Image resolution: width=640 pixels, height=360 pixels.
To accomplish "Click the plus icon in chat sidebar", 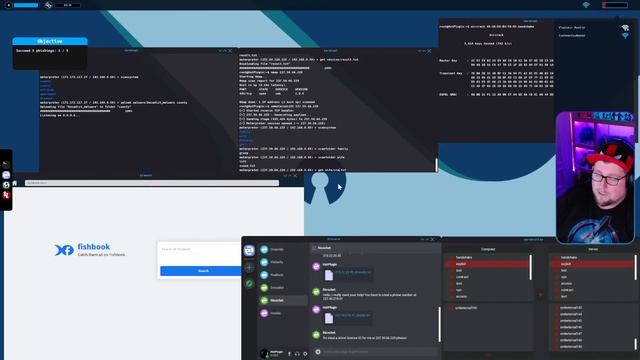I will click(249, 268).
